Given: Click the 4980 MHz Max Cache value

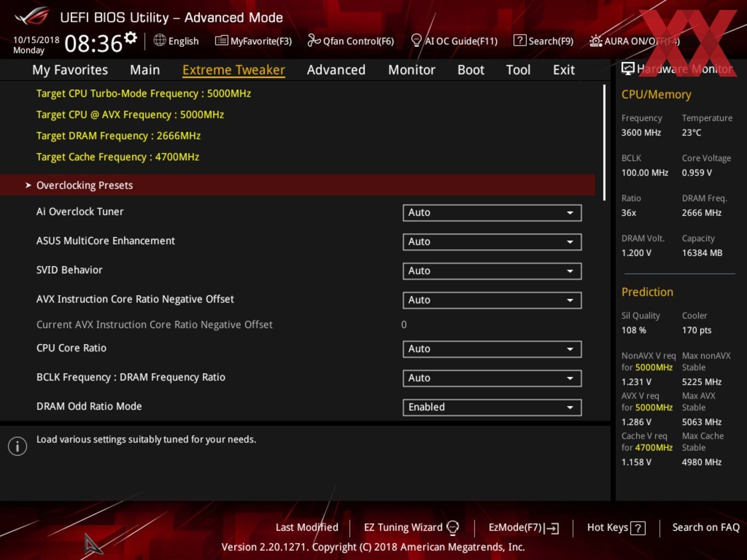Looking at the screenshot, I should [x=701, y=462].
